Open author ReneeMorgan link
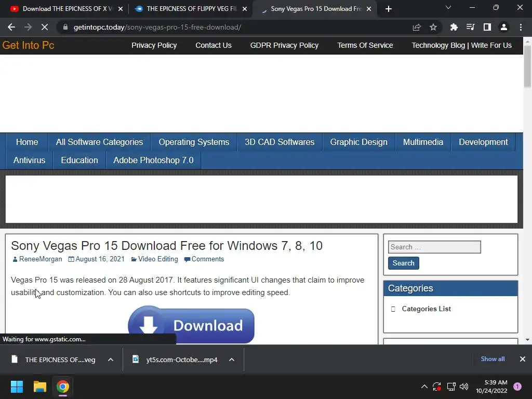This screenshot has height=399, width=532. coord(41,259)
